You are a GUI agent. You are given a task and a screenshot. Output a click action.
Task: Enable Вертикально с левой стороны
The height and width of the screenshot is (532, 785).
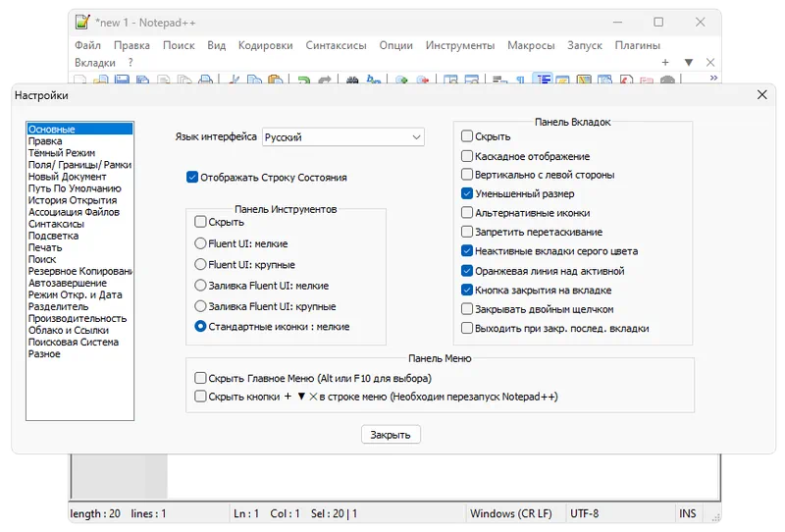pos(467,175)
